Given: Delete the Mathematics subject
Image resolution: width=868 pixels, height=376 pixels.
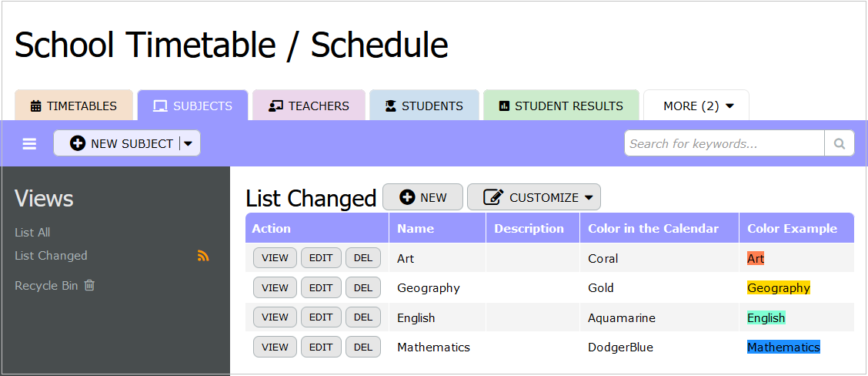Looking at the screenshot, I should click(362, 347).
